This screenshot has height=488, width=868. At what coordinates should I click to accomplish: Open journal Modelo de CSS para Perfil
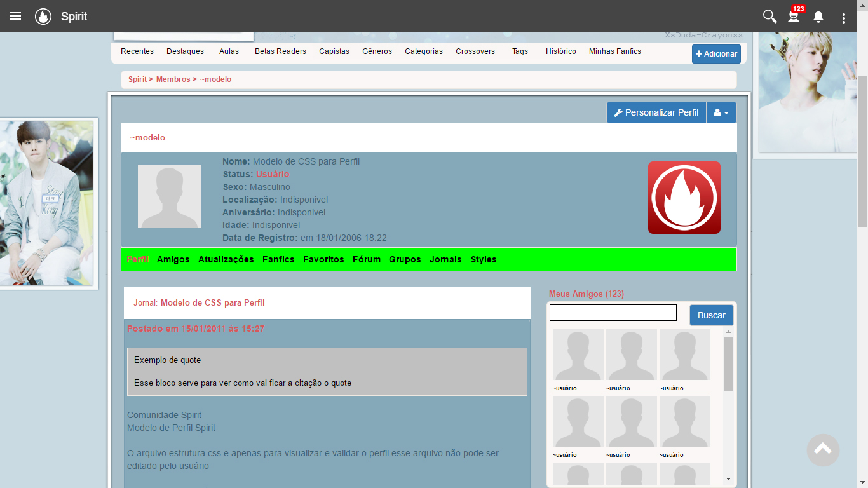212,303
